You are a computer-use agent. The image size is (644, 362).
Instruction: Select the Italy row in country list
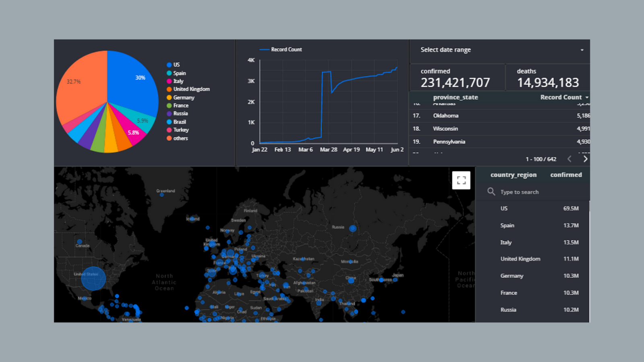[533, 242]
